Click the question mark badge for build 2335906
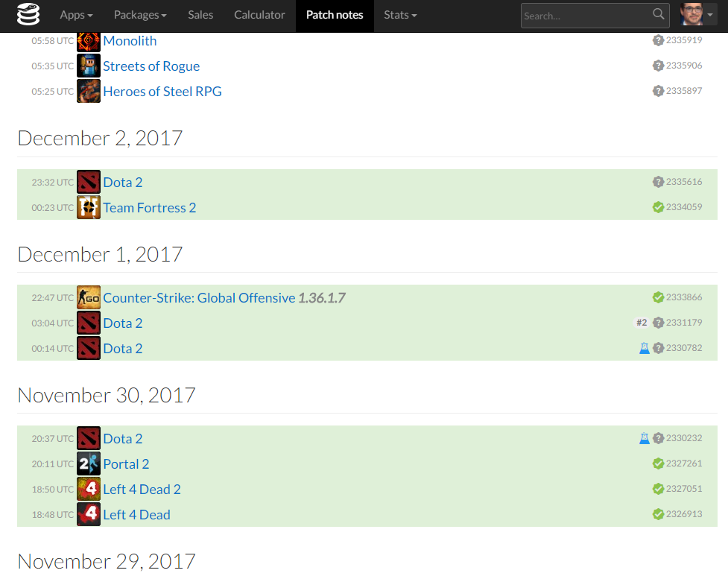Viewport: 728px width, 579px height. tap(658, 66)
